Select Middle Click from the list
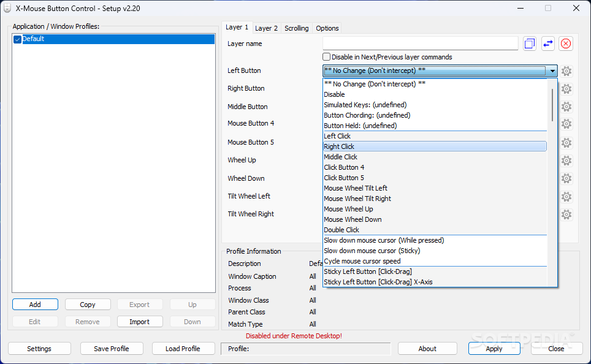 tap(435, 157)
